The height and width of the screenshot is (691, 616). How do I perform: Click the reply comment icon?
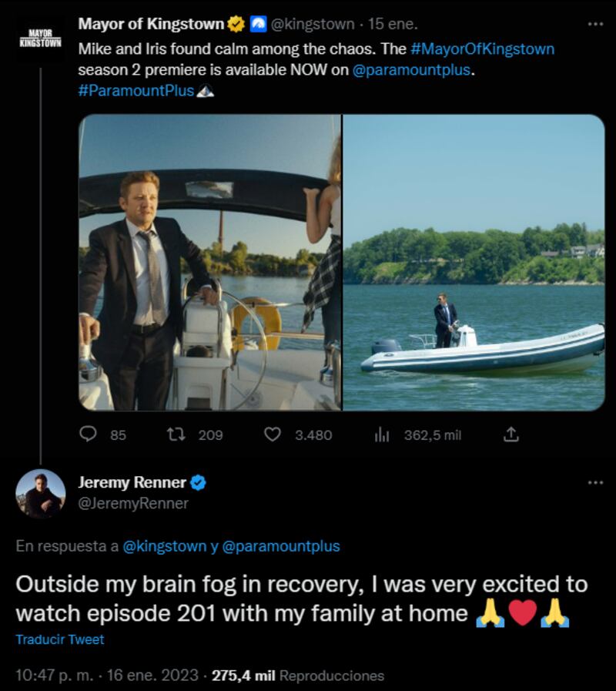click(x=89, y=435)
